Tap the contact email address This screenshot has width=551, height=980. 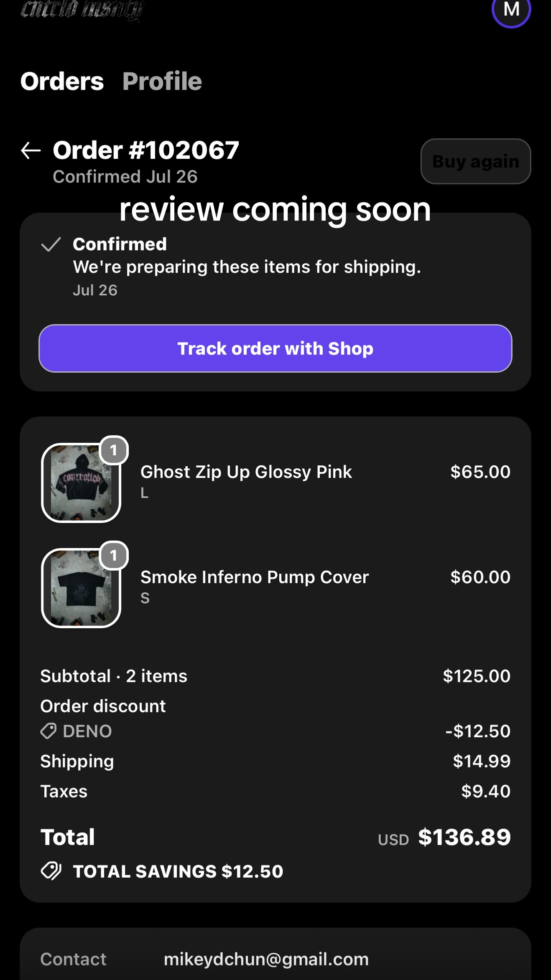[x=266, y=959]
